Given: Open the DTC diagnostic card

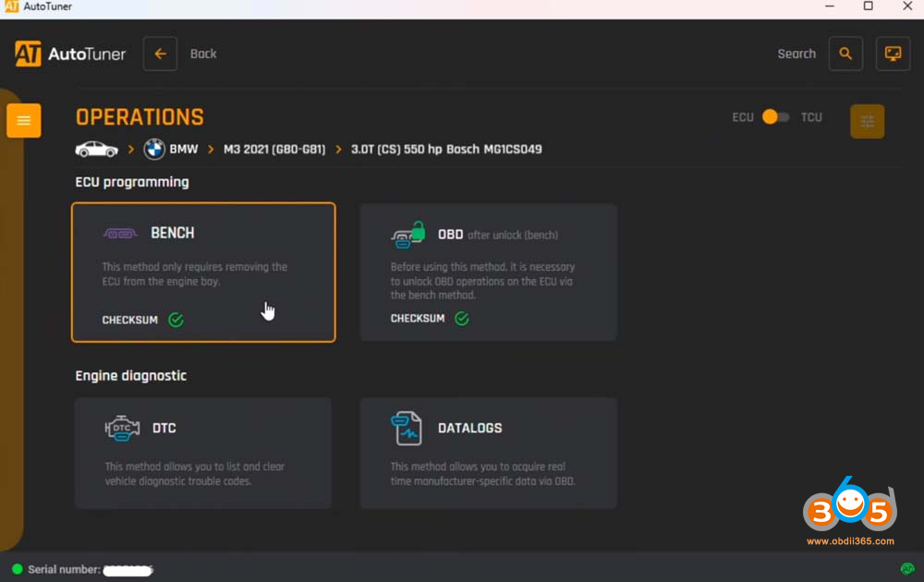Looking at the screenshot, I should (x=202, y=453).
